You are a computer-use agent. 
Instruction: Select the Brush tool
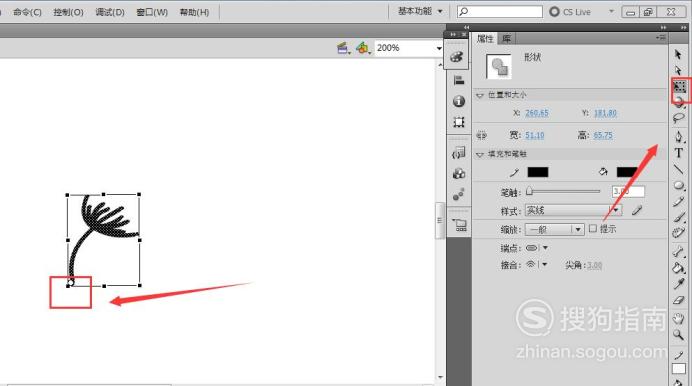[x=679, y=217]
